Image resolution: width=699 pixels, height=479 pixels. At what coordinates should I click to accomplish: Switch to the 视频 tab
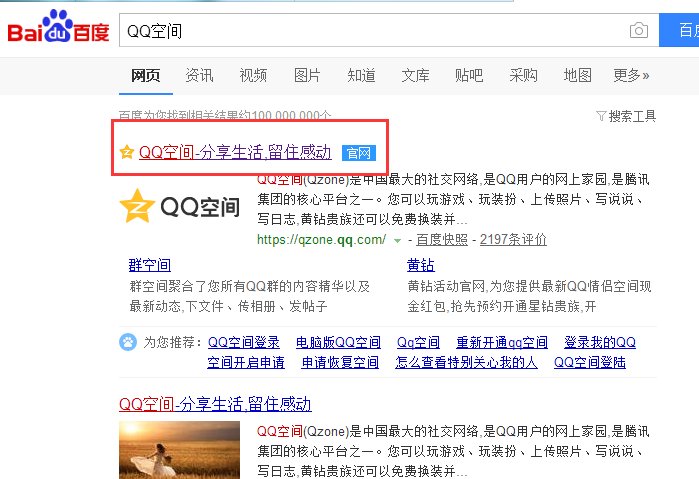253,75
